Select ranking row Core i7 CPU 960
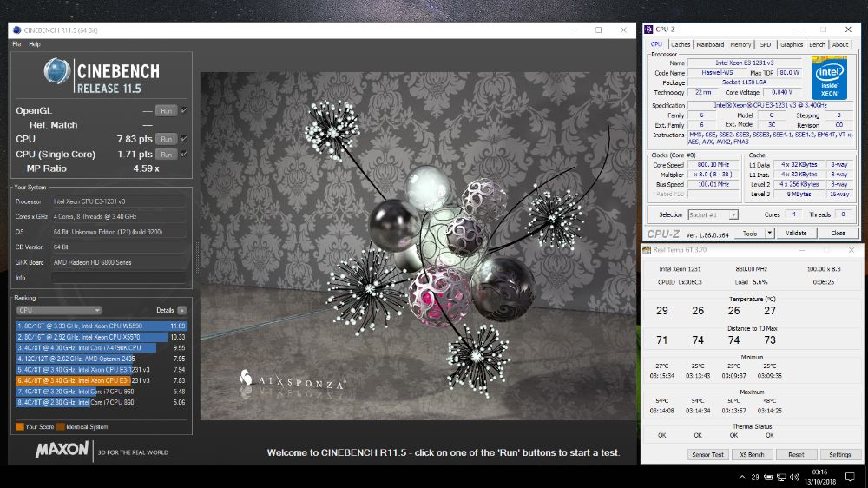The width and height of the screenshot is (868, 488). (x=101, y=392)
